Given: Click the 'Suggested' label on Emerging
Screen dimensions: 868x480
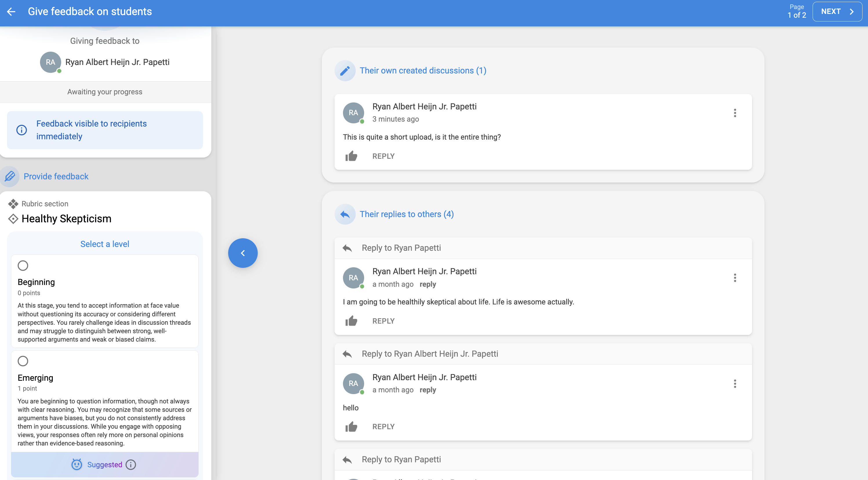Looking at the screenshot, I should click(x=105, y=465).
